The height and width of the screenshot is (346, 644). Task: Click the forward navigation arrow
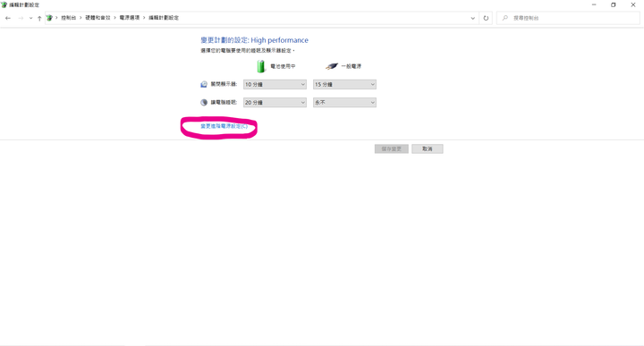coord(21,18)
